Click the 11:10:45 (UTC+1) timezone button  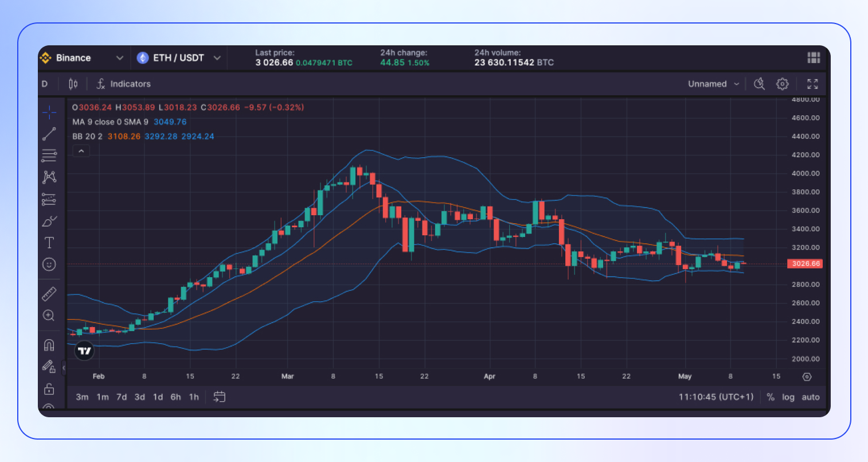coord(716,397)
